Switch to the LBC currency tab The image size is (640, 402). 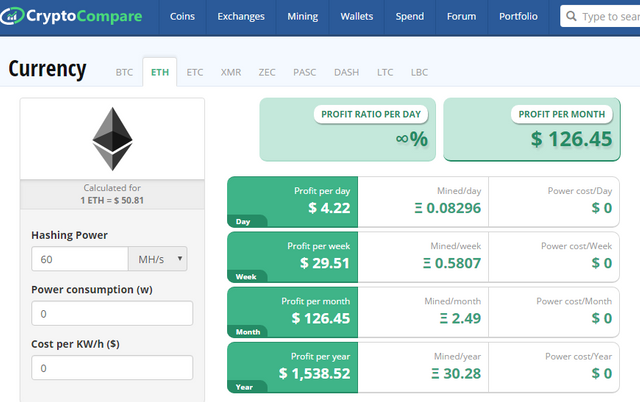(419, 72)
